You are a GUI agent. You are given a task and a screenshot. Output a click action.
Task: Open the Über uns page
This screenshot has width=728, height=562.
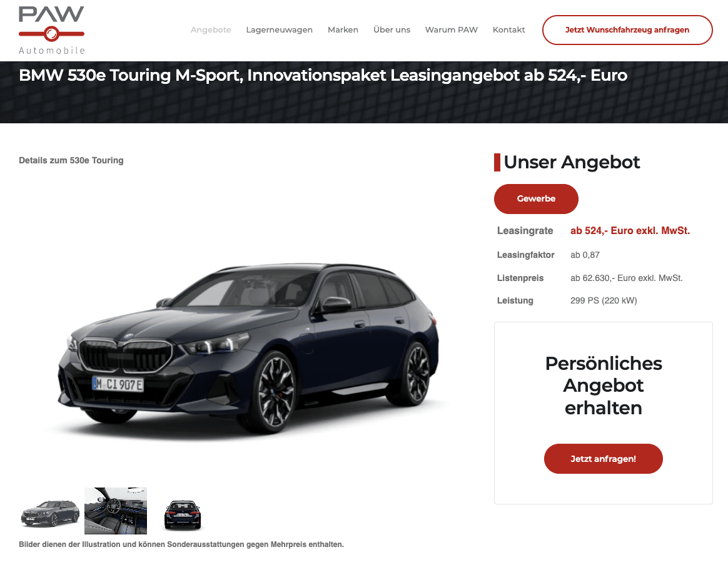392,29
